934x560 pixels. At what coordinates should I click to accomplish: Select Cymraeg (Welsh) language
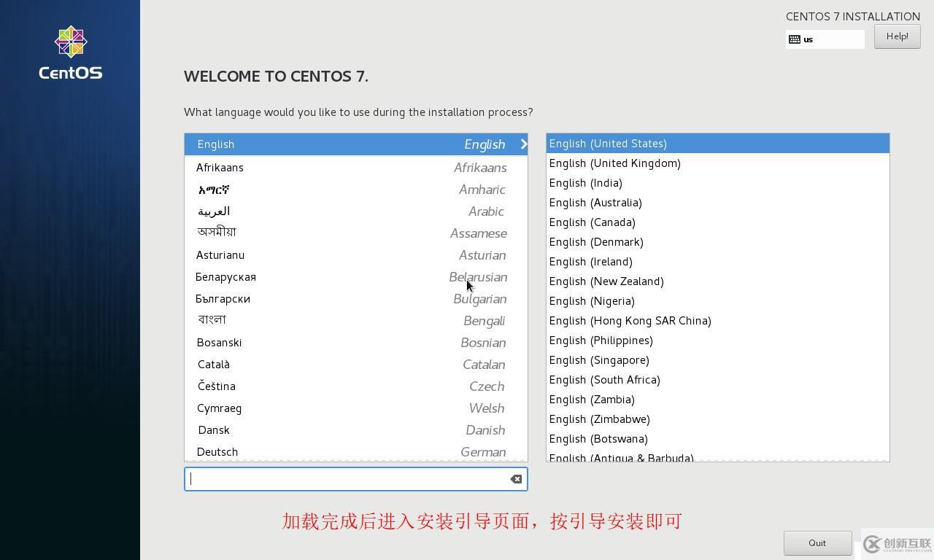pos(356,408)
